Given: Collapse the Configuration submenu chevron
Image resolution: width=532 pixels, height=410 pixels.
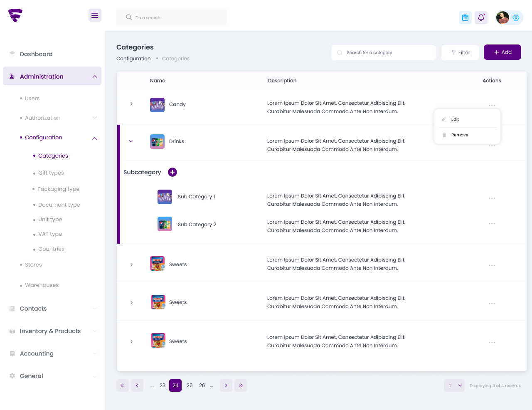Looking at the screenshot, I should (x=95, y=138).
